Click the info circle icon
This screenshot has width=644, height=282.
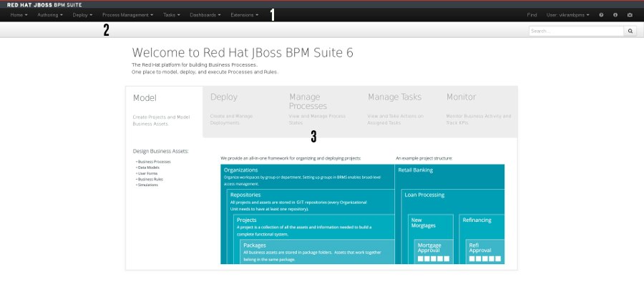pos(615,15)
